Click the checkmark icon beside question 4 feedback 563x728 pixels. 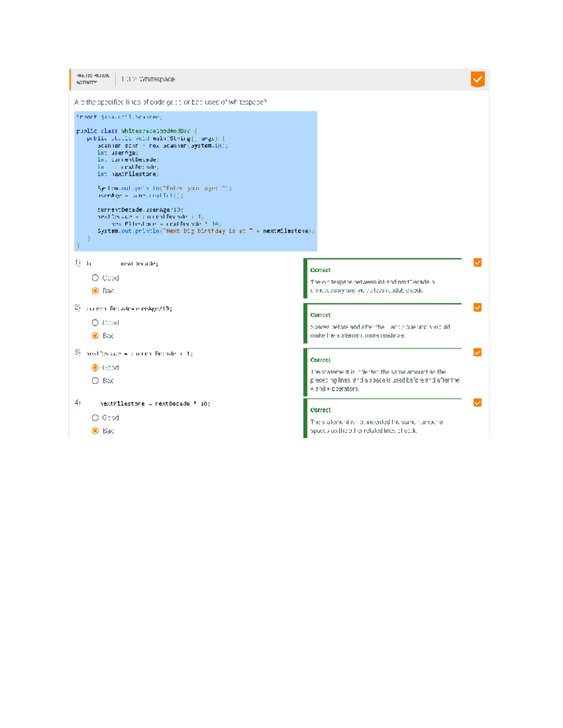click(477, 402)
